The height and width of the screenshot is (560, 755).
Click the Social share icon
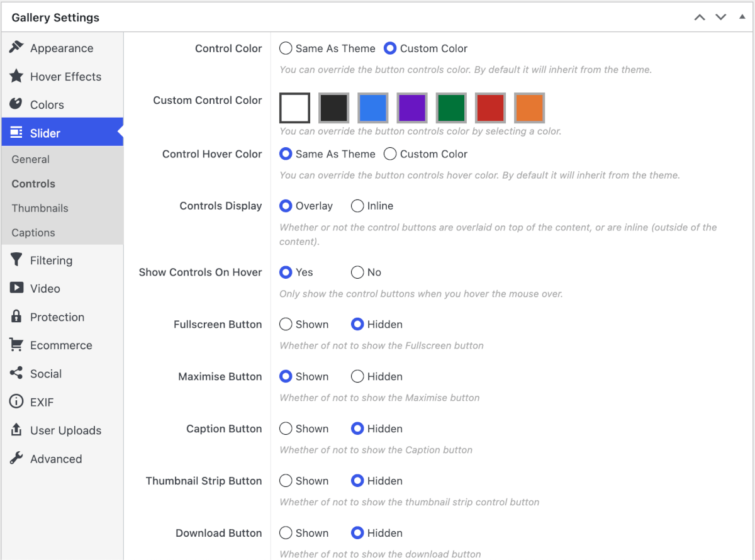tap(16, 373)
